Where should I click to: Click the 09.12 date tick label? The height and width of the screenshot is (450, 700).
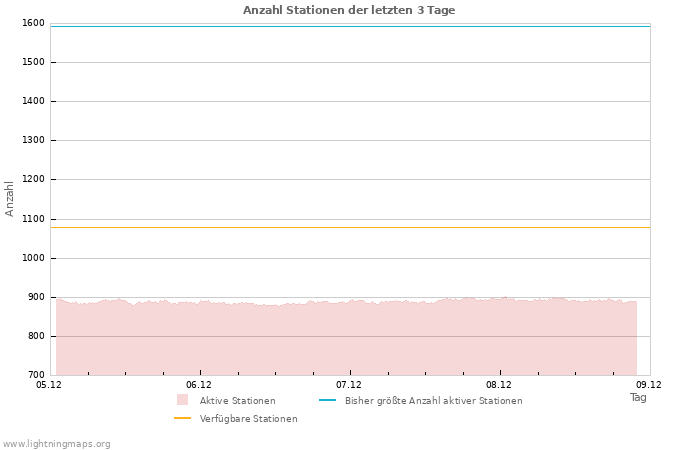click(649, 384)
